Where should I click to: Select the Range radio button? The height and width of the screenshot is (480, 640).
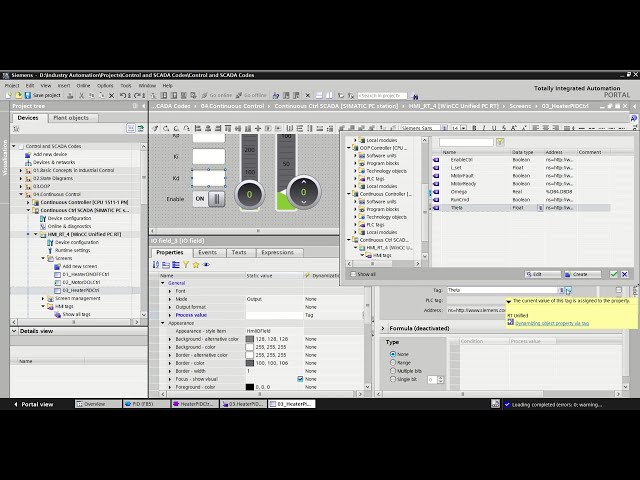393,362
